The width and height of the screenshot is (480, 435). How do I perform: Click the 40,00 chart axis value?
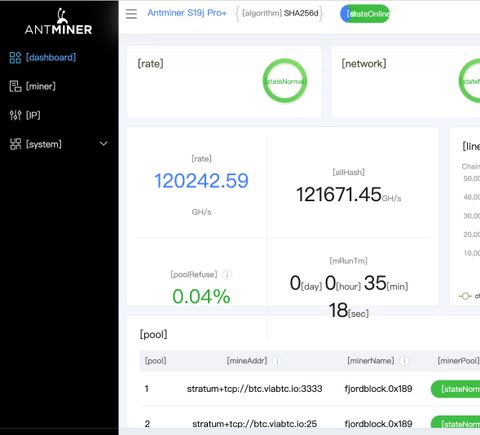pyautogui.click(x=471, y=197)
